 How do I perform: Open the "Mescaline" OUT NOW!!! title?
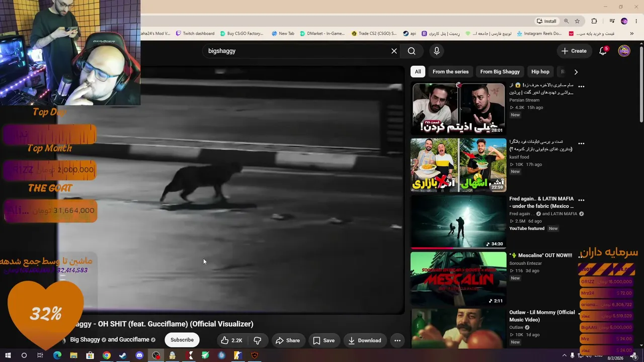[540, 255]
